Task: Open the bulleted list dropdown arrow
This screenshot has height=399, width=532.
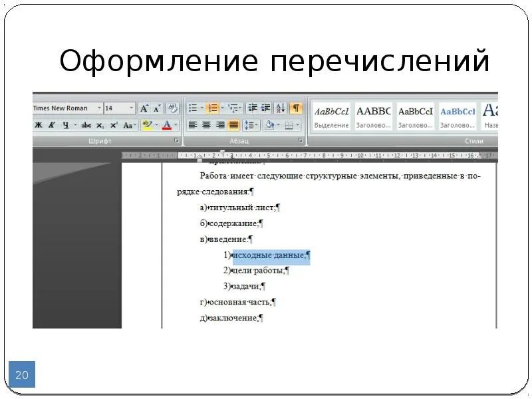Action: click(202, 108)
